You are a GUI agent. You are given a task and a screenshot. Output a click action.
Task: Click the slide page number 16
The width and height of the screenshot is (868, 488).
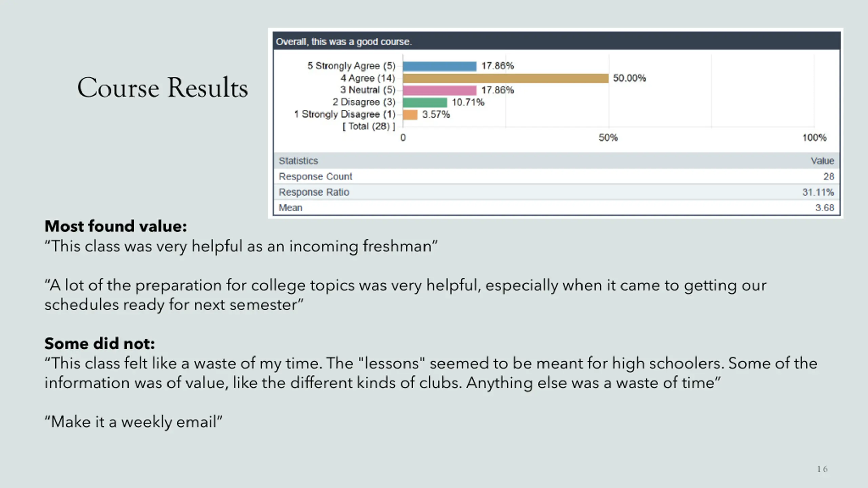(x=822, y=469)
